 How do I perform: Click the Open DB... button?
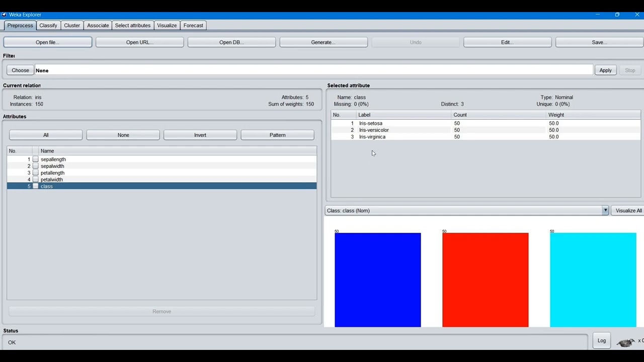[x=231, y=42]
